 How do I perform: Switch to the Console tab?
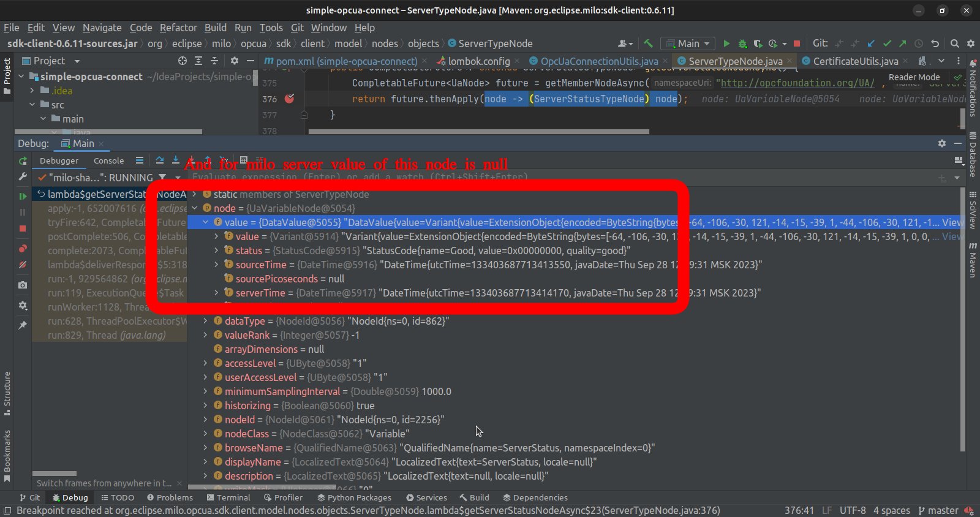point(108,160)
